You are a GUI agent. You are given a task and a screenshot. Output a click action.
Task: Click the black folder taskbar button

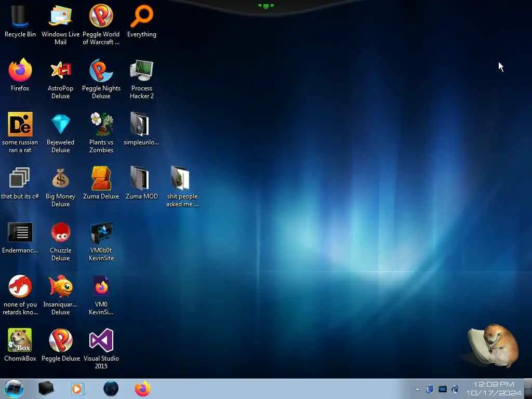point(46,389)
